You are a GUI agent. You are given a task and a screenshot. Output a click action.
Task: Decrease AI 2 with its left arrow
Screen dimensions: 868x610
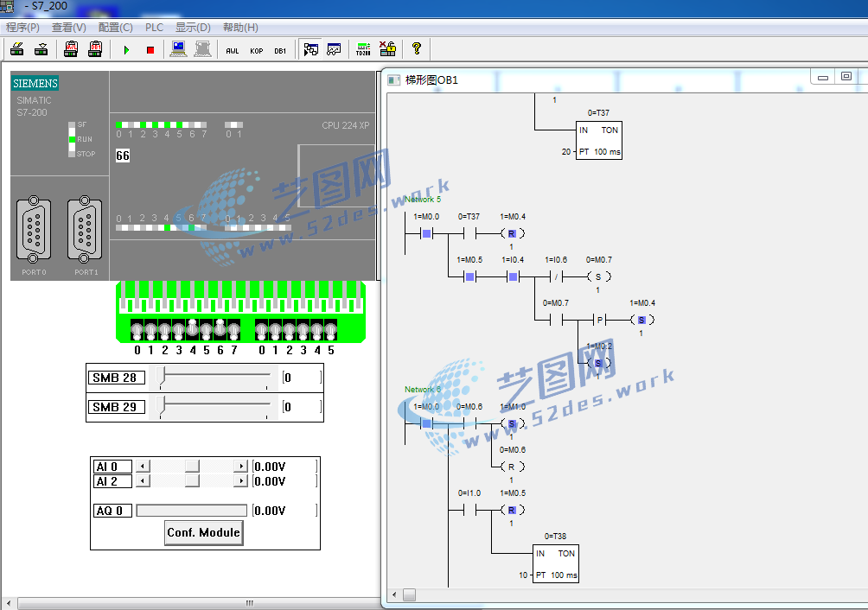tap(143, 481)
